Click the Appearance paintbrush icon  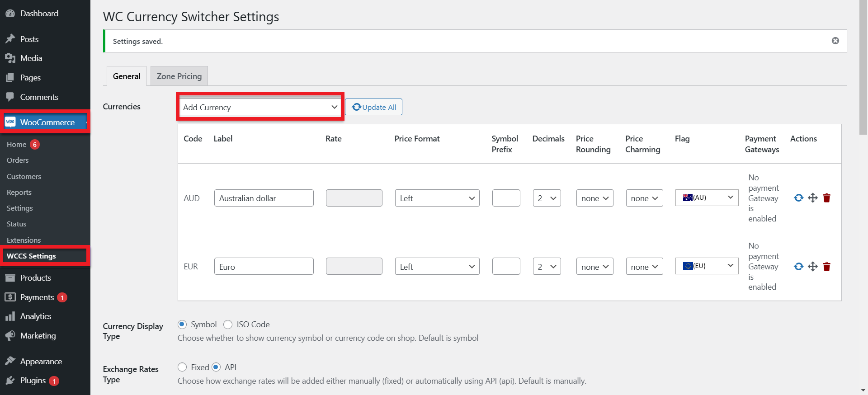tap(10, 361)
